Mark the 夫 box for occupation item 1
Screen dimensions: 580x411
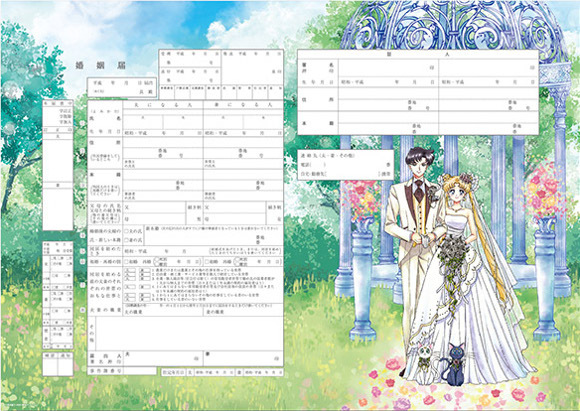click(130, 270)
